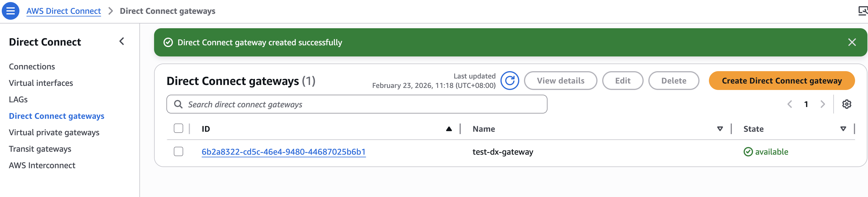
Task: Click AWS Direct Connect breadcrumb link
Action: [x=64, y=11]
